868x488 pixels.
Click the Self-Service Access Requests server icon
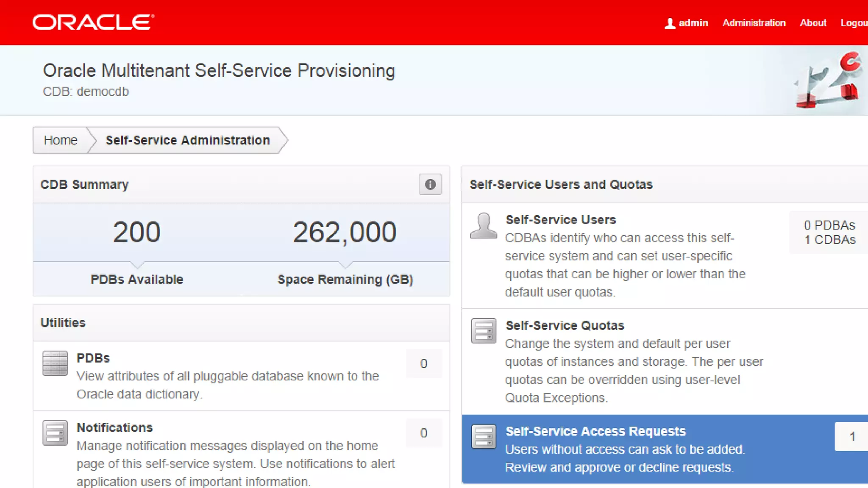[x=483, y=436]
